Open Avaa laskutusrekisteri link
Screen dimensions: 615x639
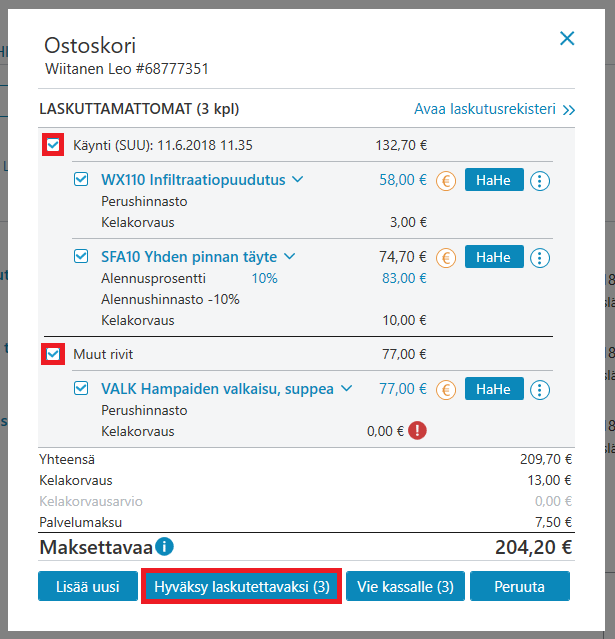coord(494,109)
